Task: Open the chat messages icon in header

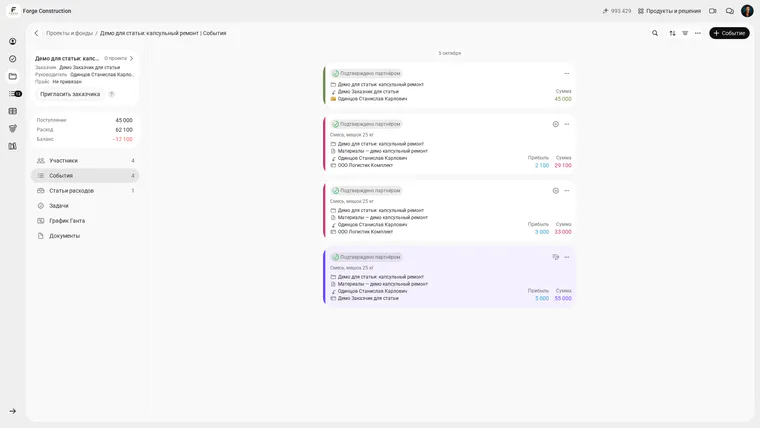Action: [x=729, y=11]
